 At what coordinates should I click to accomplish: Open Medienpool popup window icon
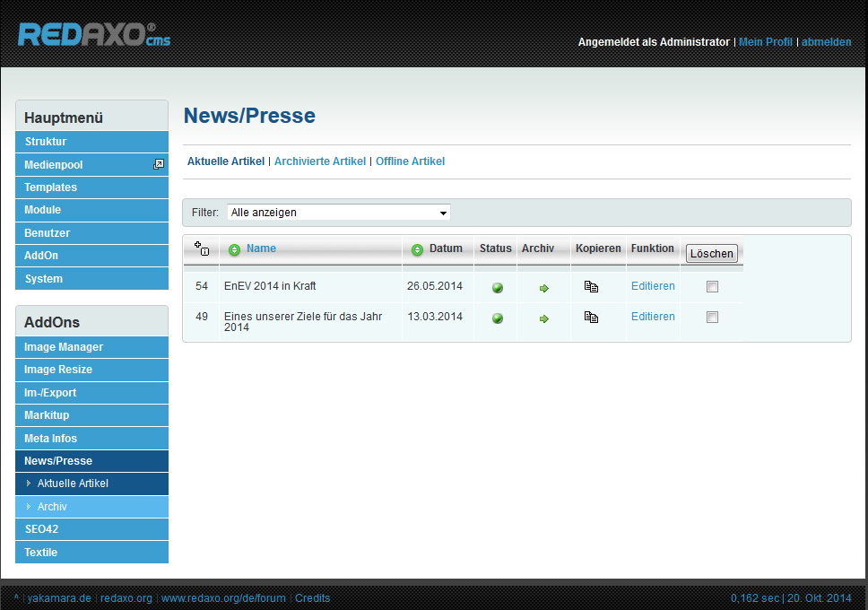click(x=159, y=164)
